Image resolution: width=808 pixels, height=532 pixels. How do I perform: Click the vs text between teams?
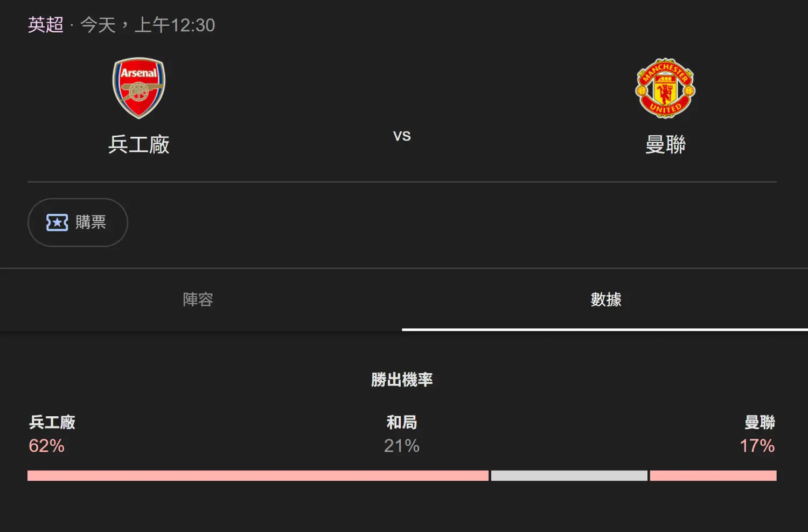pyautogui.click(x=402, y=136)
